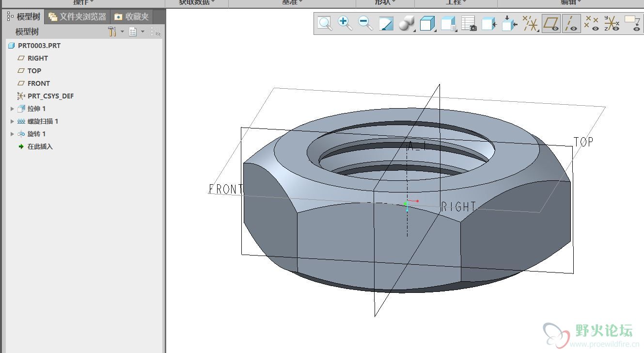Select the RIGHT datum plane tree item

(x=38, y=58)
